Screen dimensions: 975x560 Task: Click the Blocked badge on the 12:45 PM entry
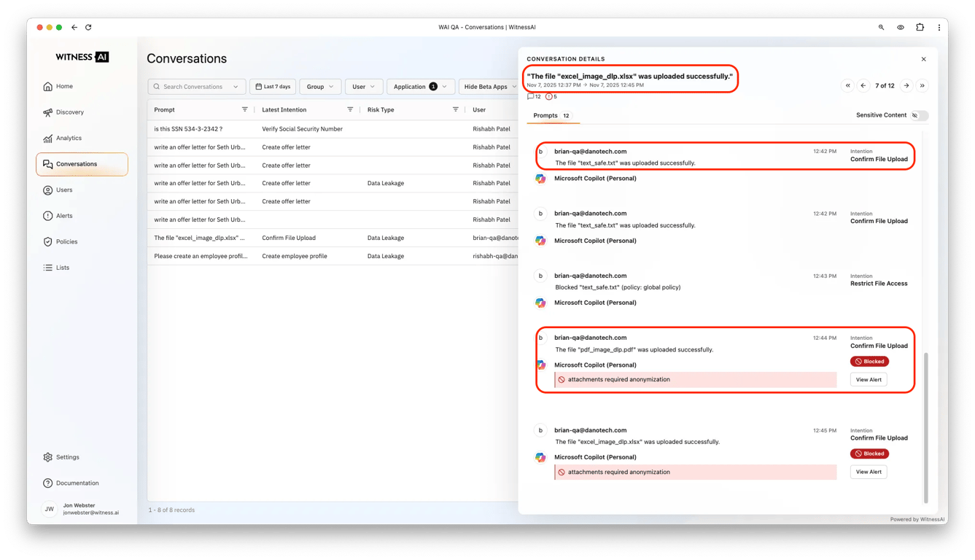tap(869, 454)
